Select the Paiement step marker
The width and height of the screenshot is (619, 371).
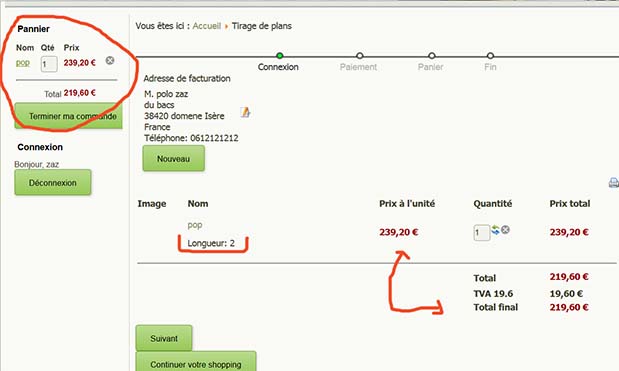(x=359, y=56)
